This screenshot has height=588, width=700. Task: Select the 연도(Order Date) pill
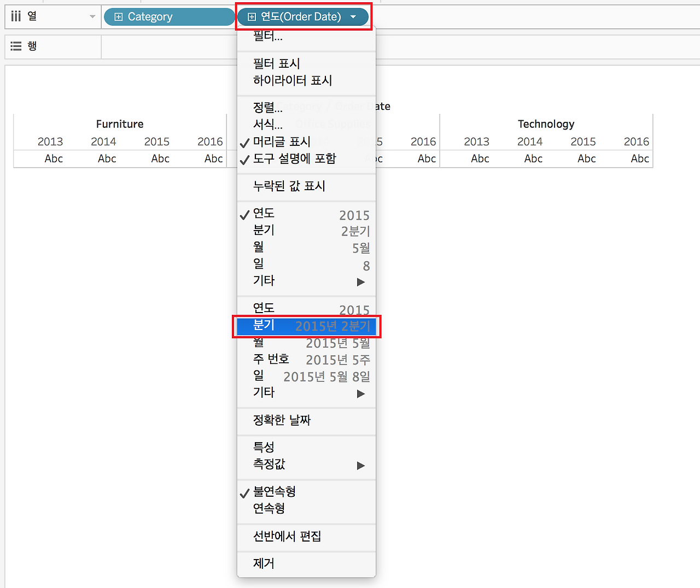(303, 17)
